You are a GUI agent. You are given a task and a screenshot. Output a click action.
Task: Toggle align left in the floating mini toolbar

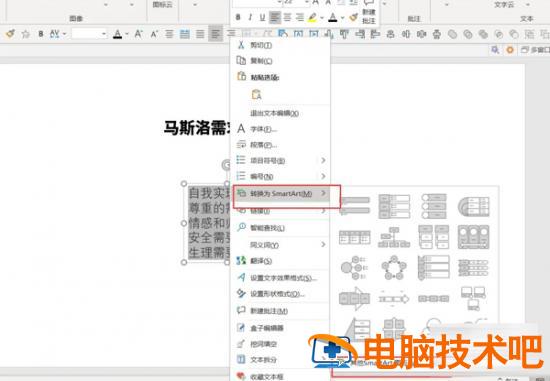click(x=275, y=17)
